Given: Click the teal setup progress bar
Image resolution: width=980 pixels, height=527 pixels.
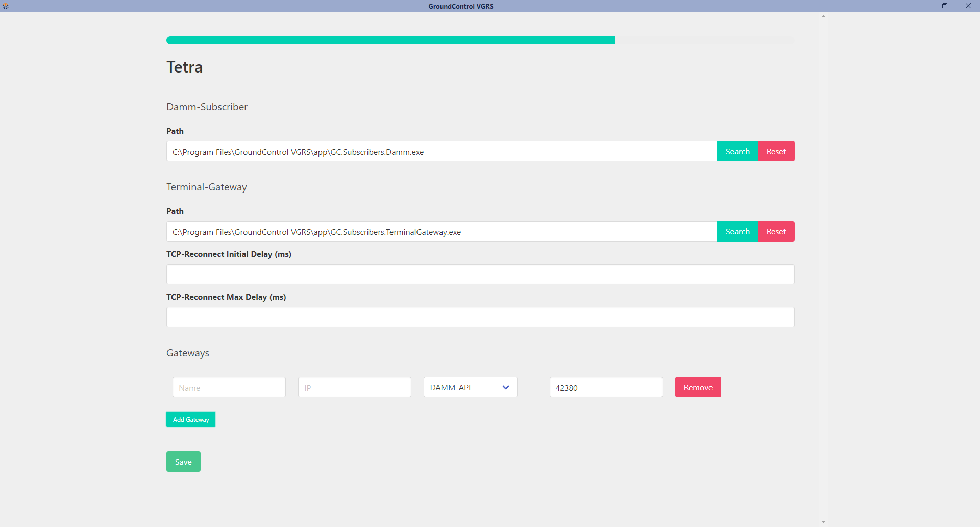Looking at the screenshot, I should [390, 40].
